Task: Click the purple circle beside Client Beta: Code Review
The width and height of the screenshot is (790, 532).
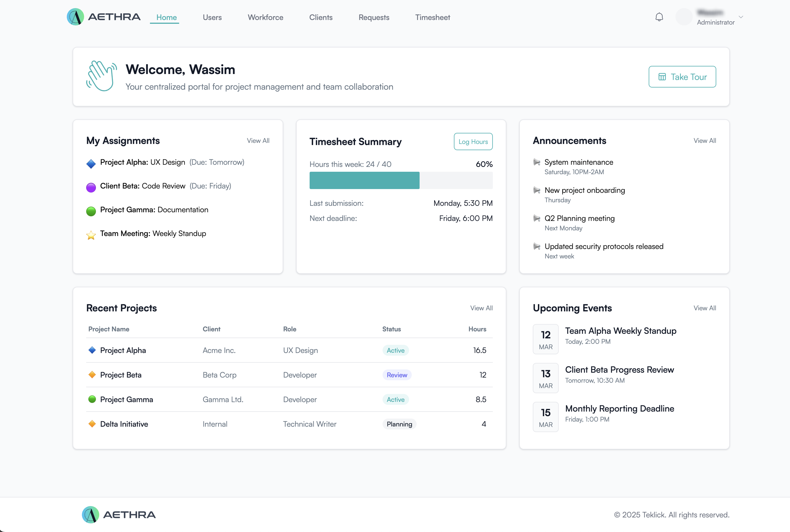Action: click(91, 187)
